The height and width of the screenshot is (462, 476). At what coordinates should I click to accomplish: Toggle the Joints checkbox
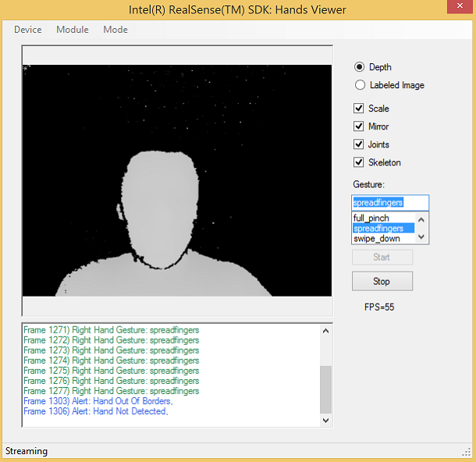click(x=359, y=144)
